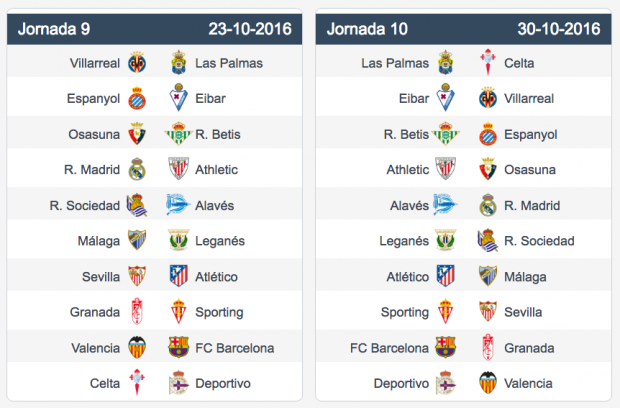Select the Real Madrid crest in Jornada 9
This screenshot has width=620, height=408.
137,170
